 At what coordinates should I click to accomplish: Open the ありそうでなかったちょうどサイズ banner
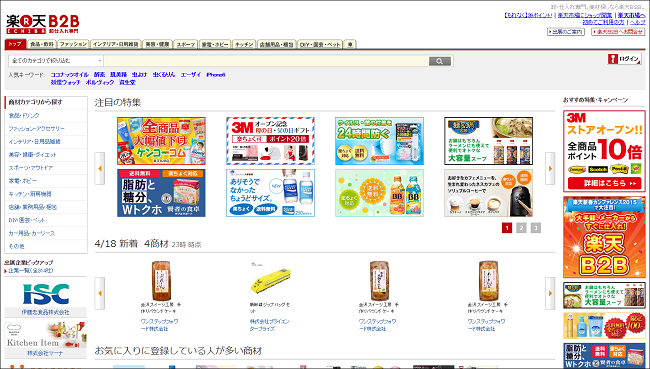270,193
